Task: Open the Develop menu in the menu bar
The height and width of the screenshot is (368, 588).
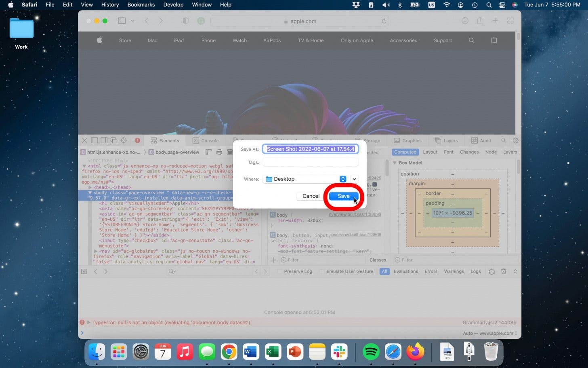Action: [173, 4]
